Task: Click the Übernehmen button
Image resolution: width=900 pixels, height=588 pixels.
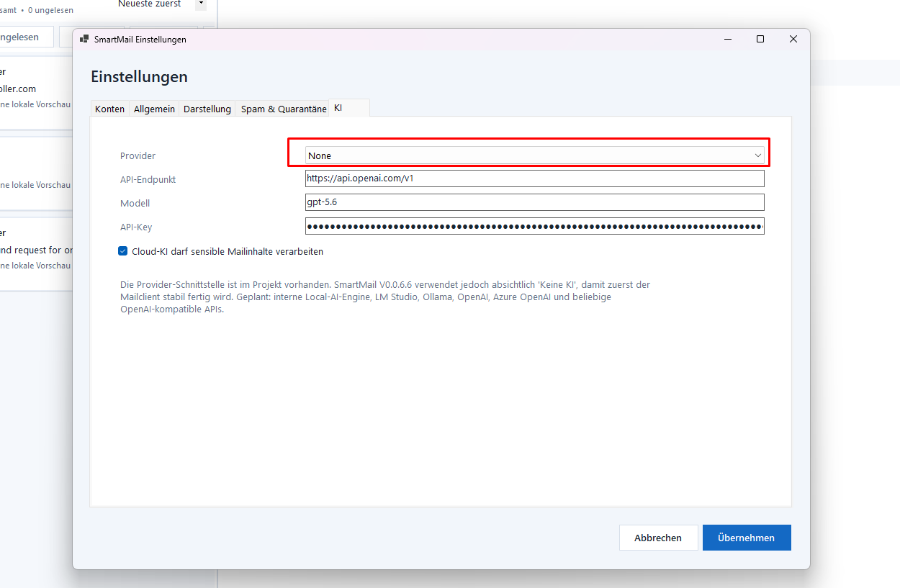Action: 747,538
